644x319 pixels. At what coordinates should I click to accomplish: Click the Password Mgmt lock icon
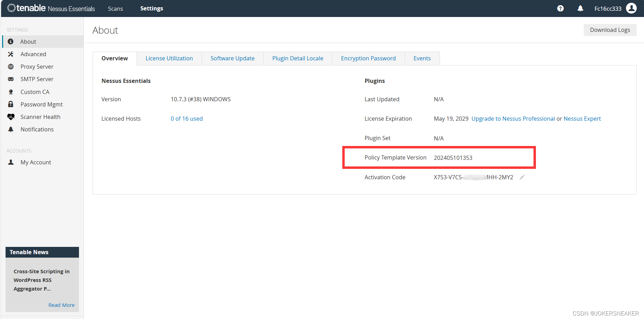[11, 104]
